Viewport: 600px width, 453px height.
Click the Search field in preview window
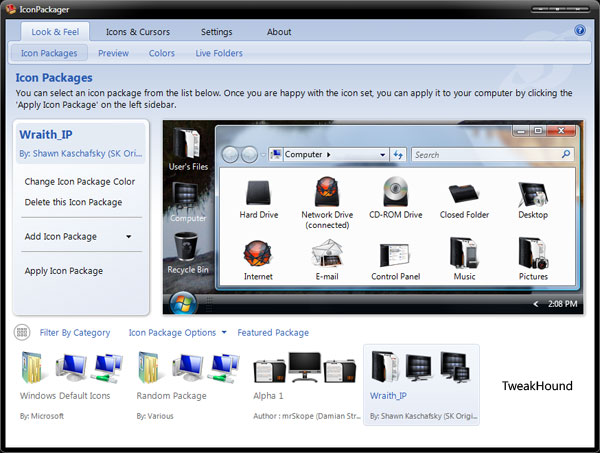click(x=492, y=155)
